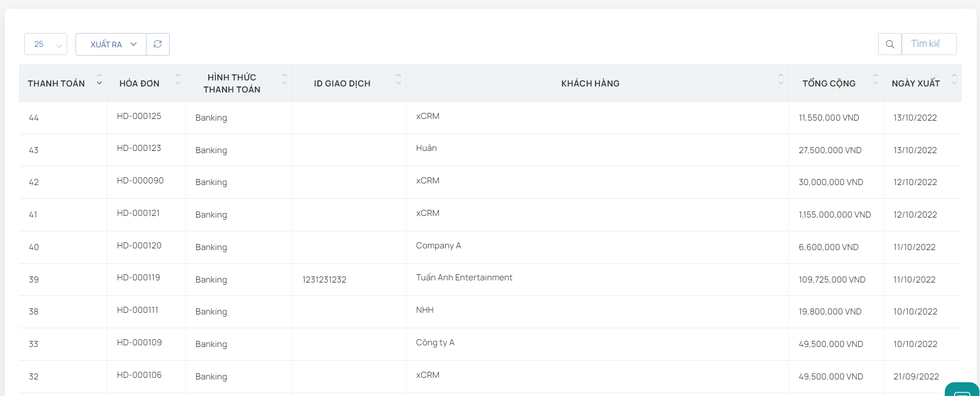Viewport: 980px width, 396px height.
Task: Open payment number 44
Action: coord(34,118)
